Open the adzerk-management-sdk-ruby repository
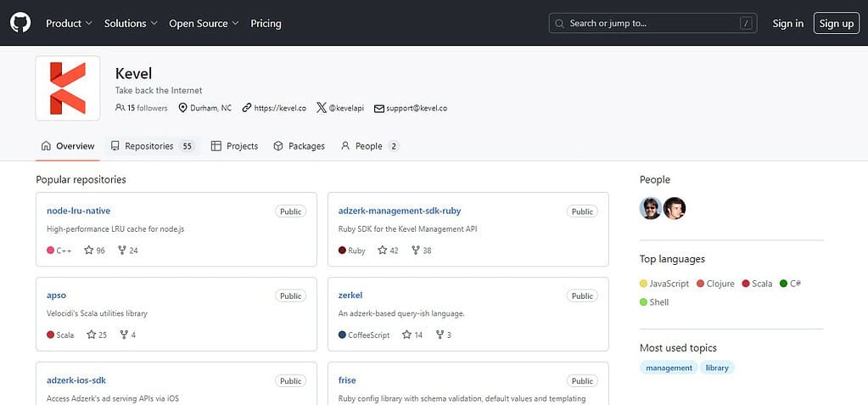Viewport: 868px width, 405px height. click(400, 211)
